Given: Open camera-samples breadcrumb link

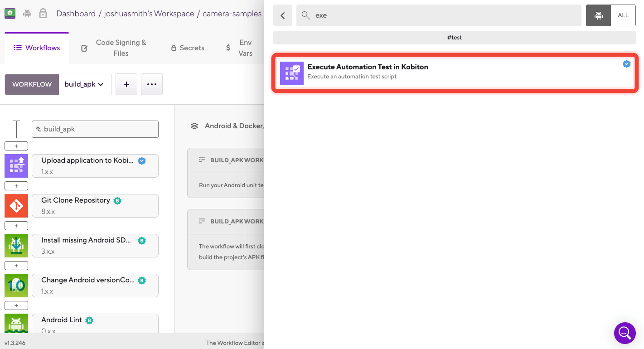Looking at the screenshot, I should (232, 14).
